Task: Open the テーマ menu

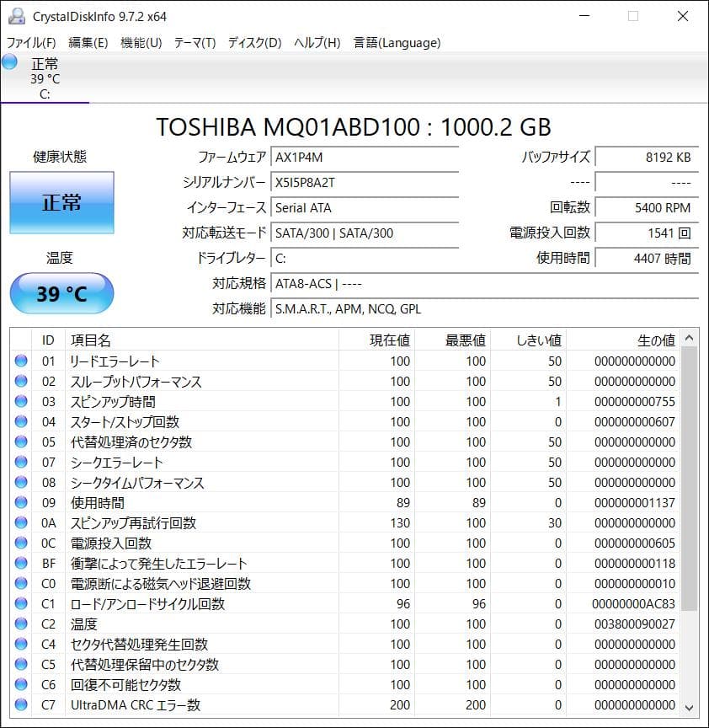Action: (x=194, y=42)
